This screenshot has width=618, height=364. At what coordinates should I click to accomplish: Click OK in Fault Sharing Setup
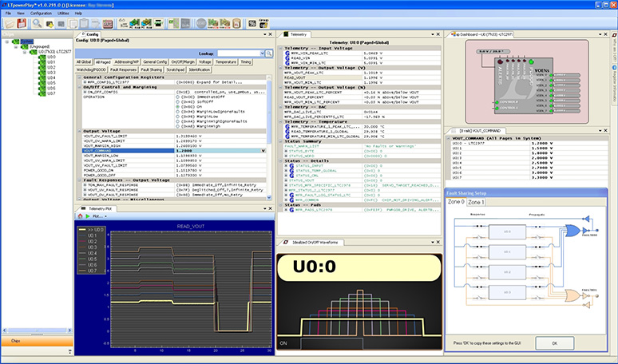click(555, 342)
